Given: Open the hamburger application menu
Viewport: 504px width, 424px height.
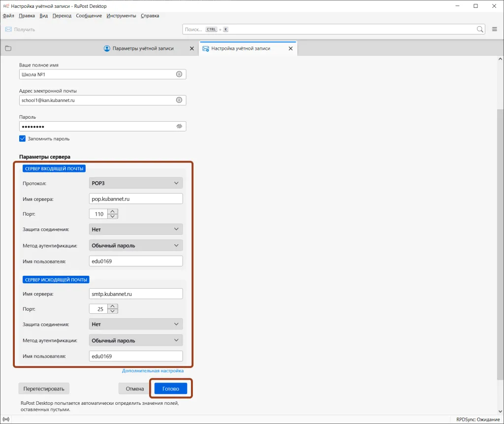Looking at the screenshot, I should (x=494, y=29).
